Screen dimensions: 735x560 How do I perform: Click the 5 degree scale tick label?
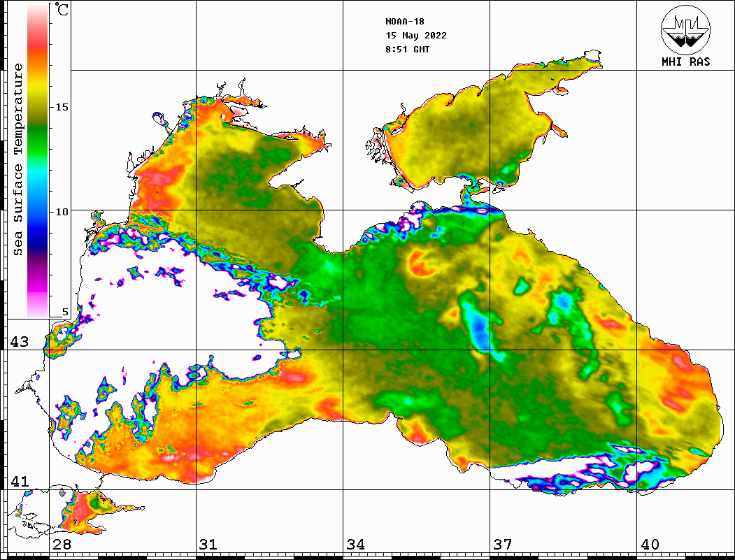[x=65, y=313]
